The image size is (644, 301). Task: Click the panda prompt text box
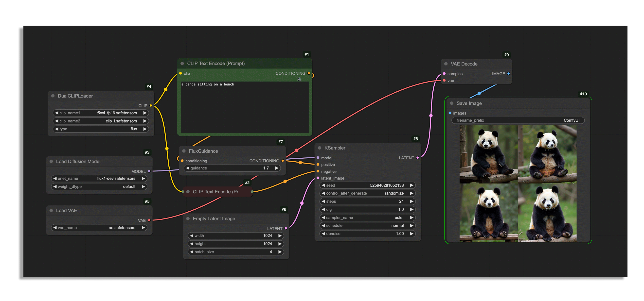(x=244, y=107)
